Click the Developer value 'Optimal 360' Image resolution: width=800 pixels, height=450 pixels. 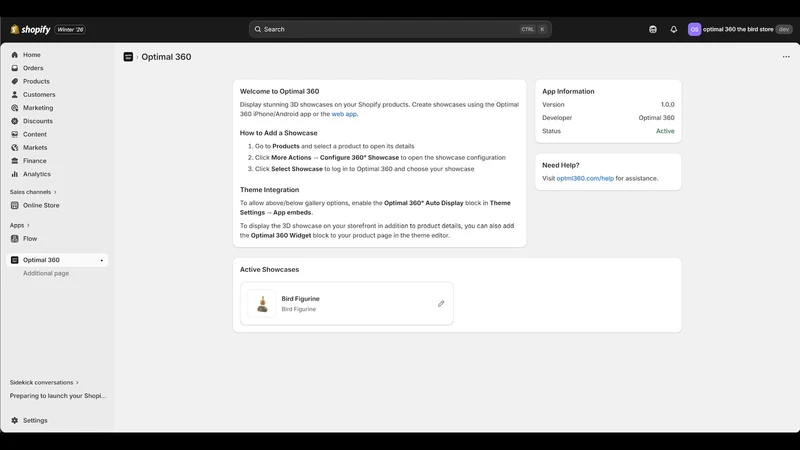(656, 117)
